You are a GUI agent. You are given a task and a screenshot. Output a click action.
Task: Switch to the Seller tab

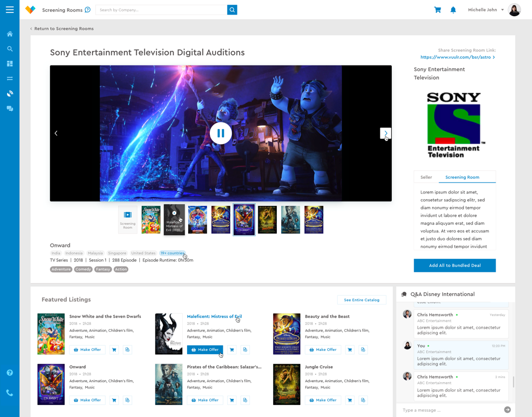[426, 177]
